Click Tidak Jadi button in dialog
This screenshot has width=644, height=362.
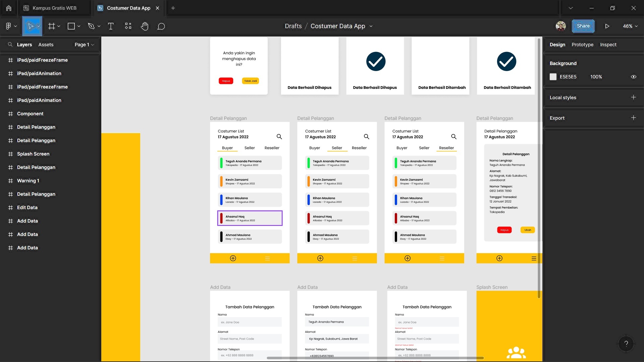[251, 81]
